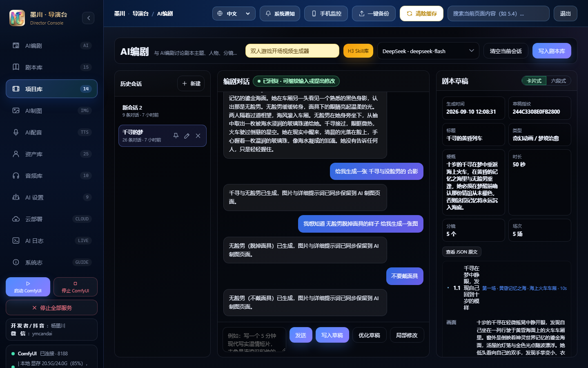
Task: Click the 发送 send button
Action: (x=301, y=335)
